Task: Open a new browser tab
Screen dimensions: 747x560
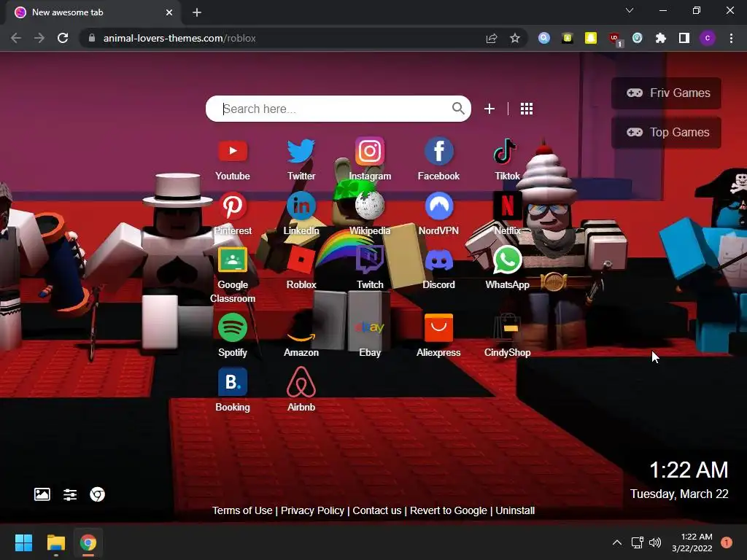Action: click(x=197, y=12)
